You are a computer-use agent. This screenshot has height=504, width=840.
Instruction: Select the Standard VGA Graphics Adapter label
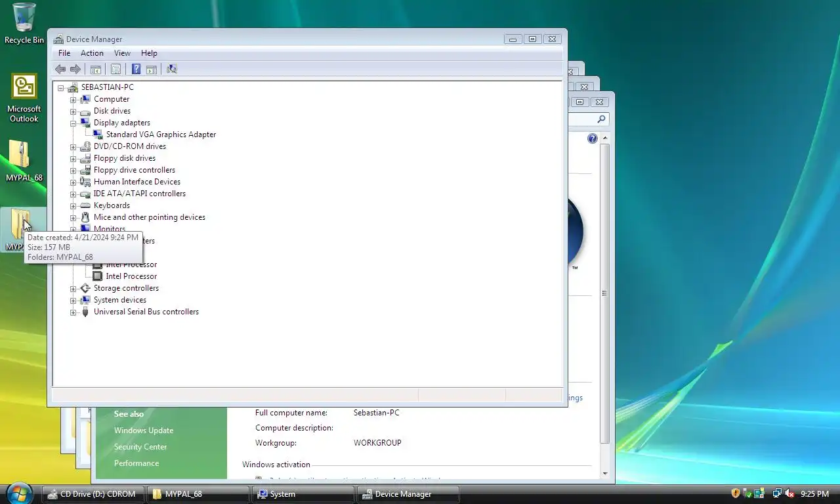click(x=161, y=135)
